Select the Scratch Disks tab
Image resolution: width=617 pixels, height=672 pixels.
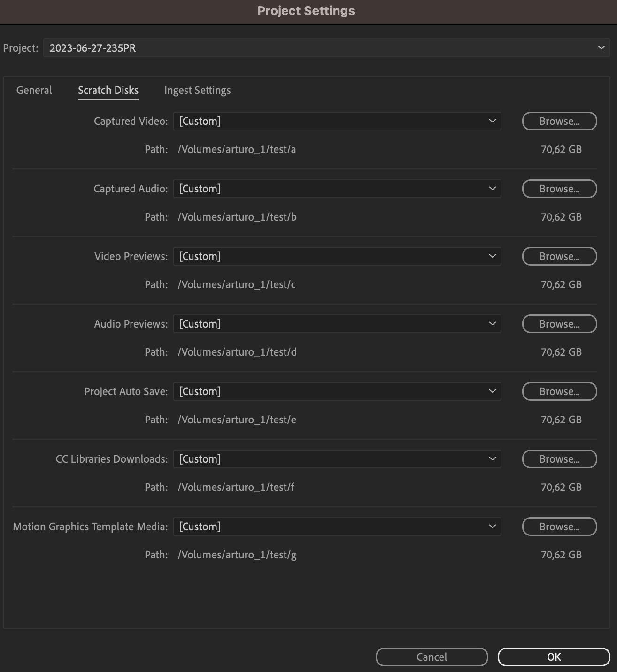click(x=108, y=90)
